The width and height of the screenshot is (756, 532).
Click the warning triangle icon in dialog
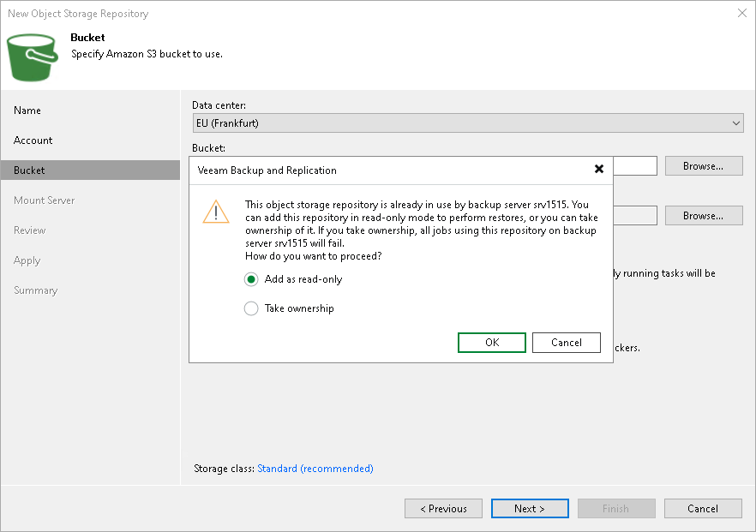[216, 212]
